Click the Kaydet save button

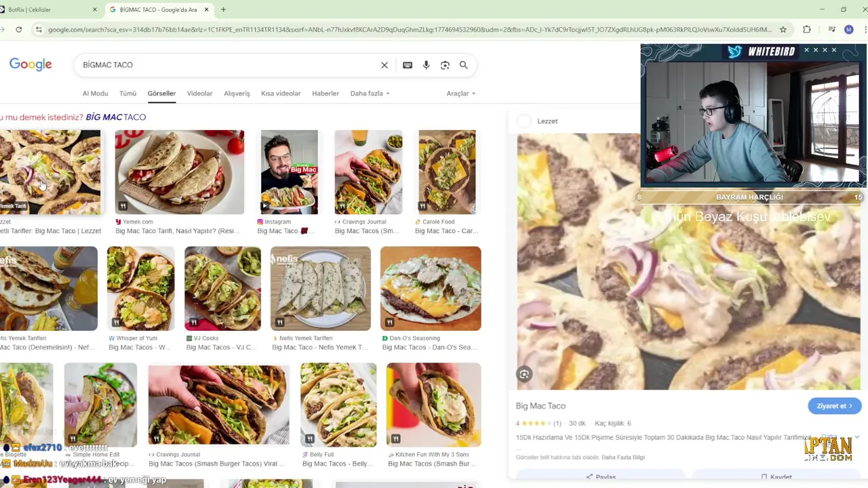coord(776,477)
